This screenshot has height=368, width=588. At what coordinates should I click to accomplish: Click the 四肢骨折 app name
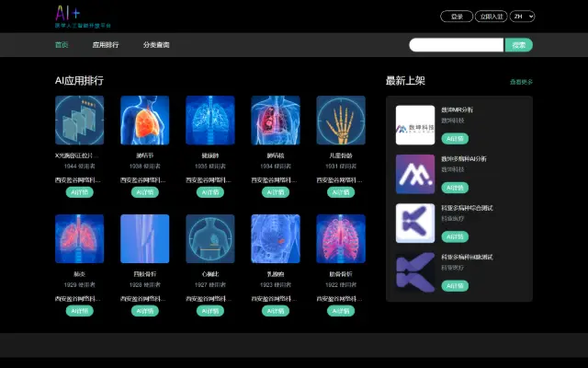click(x=145, y=274)
